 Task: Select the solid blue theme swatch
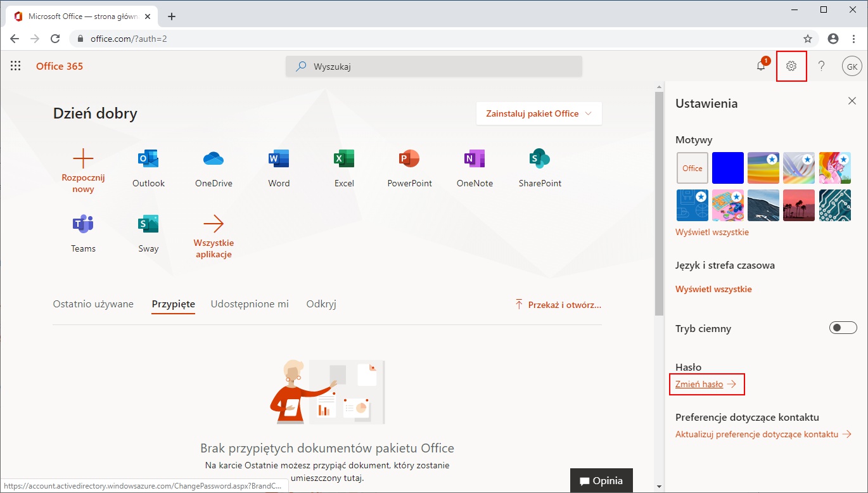[x=728, y=168]
